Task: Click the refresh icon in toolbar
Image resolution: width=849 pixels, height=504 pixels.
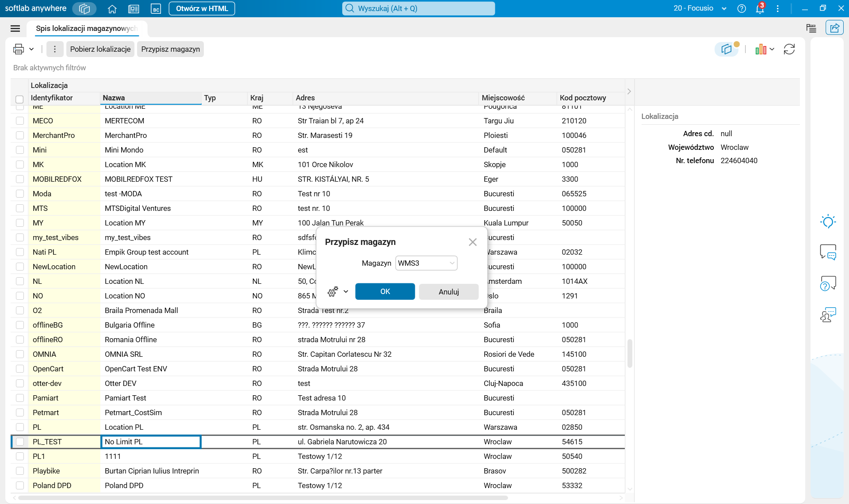Action: tap(789, 49)
